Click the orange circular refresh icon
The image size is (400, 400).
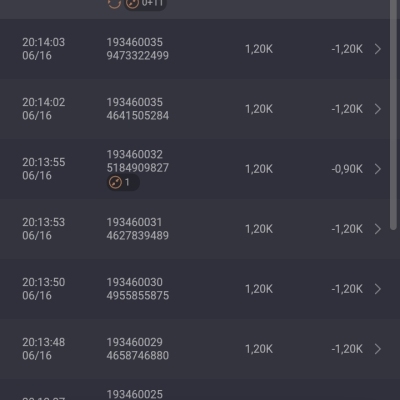pos(114,4)
